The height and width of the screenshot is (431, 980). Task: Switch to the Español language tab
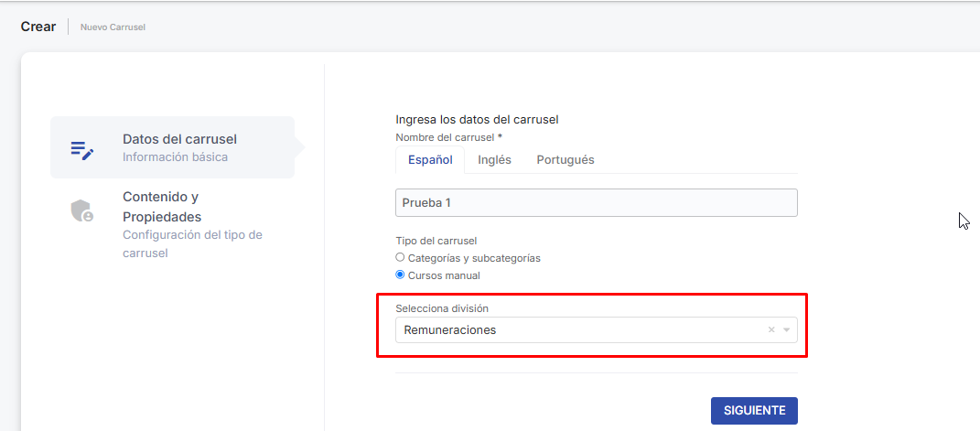(430, 159)
